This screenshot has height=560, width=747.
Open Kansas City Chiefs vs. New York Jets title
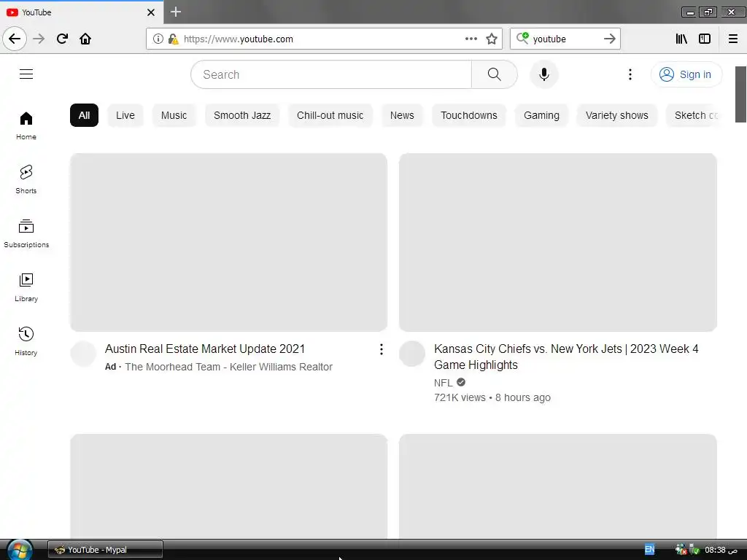tap(566, 357)
